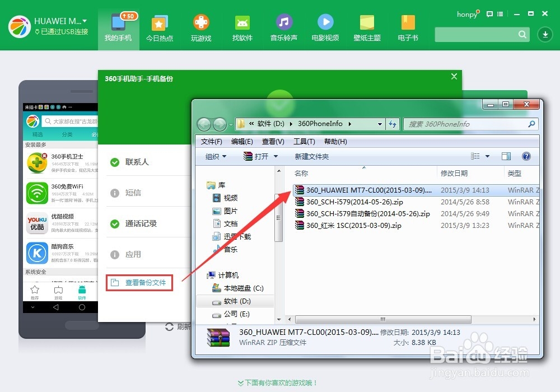Open the download manager arrow icon
Viewport: 560px width, 392px height.
click(545, 35)
